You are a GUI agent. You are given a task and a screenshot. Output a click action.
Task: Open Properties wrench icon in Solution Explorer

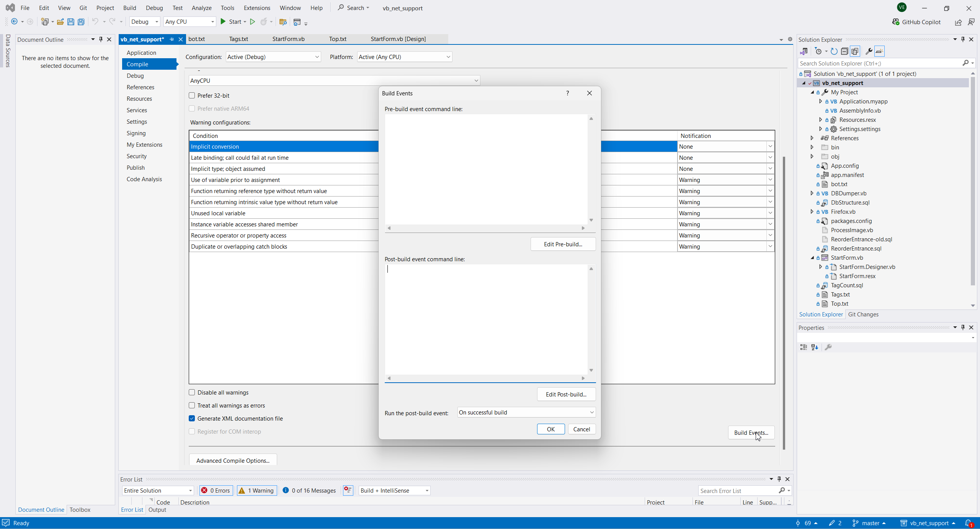click(x=869, y=51)
